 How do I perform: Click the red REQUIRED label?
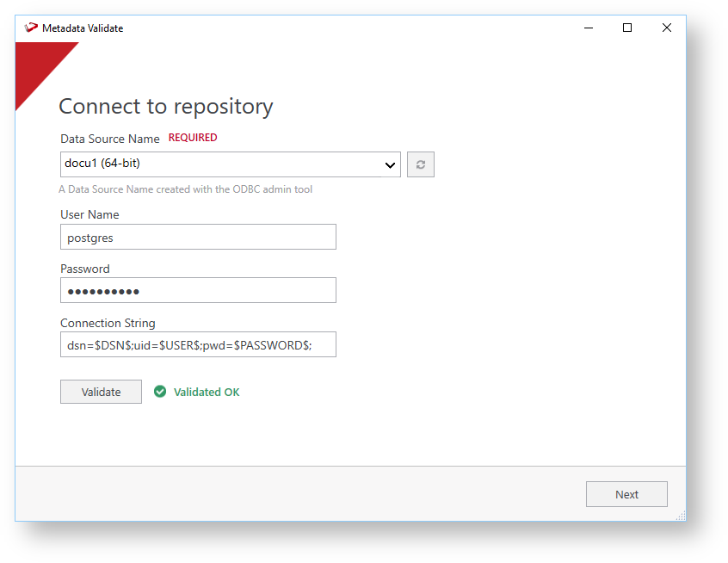pyautogui.click(x=193, y=138)
